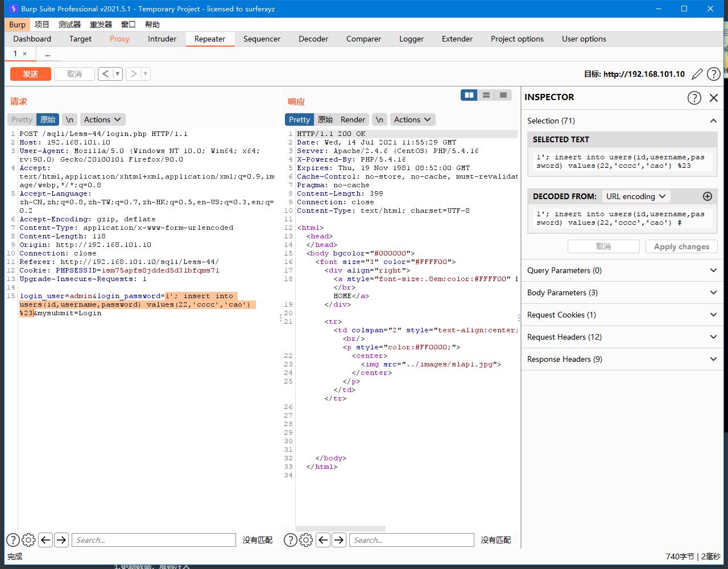The width and height of the screenshot is (728, 569).
Task: Click the 发送 send button
Action: point(31,74)
